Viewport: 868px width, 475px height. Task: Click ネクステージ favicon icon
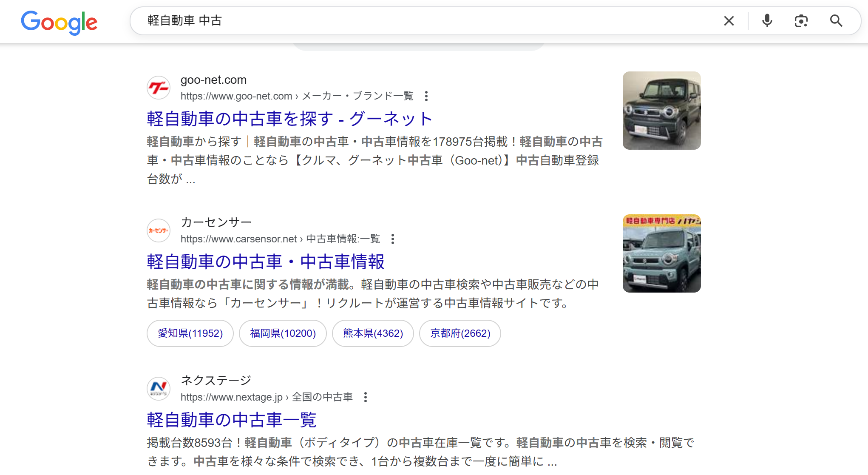(159, 389)
